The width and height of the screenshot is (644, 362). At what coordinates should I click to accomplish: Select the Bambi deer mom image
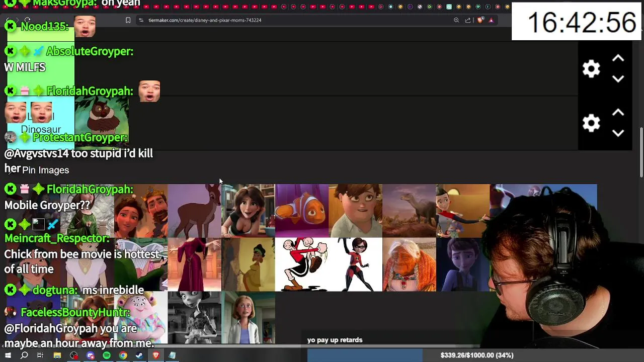194,210
